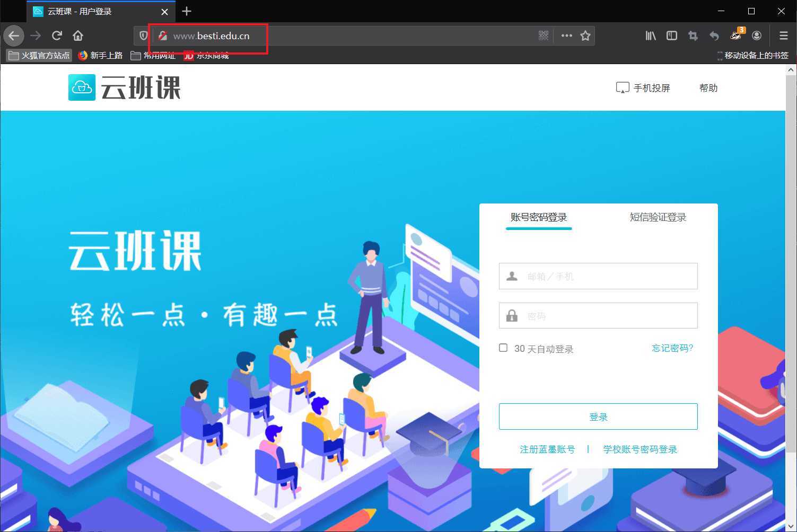Open the screenshot crop tool icon
This screenshot has height=532, width=797.
(x=693, y=36)
